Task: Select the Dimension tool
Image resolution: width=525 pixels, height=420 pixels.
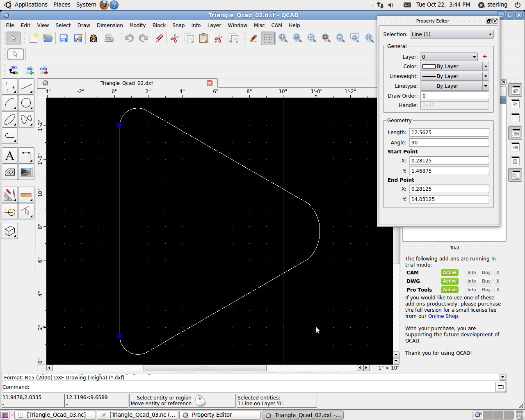Action: pyautogui.click(x=26, y=156)
